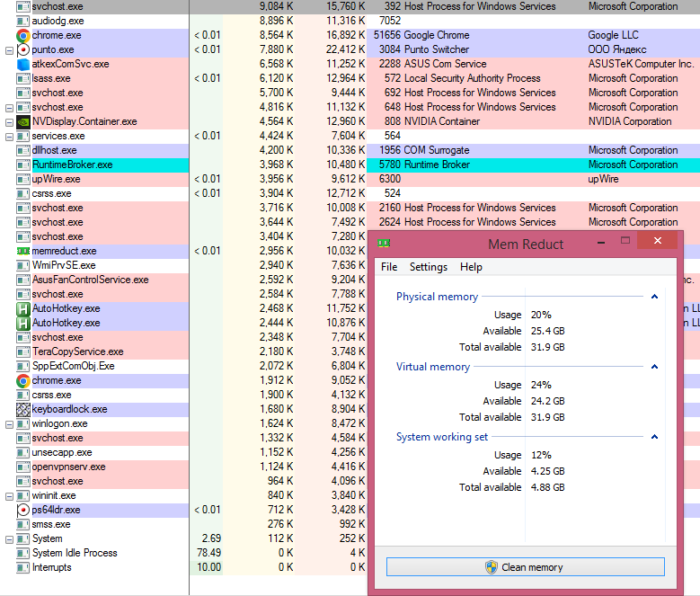Collapse the Physical memory section
This screenshot has height=596, width=700.
tap(654, 297)
